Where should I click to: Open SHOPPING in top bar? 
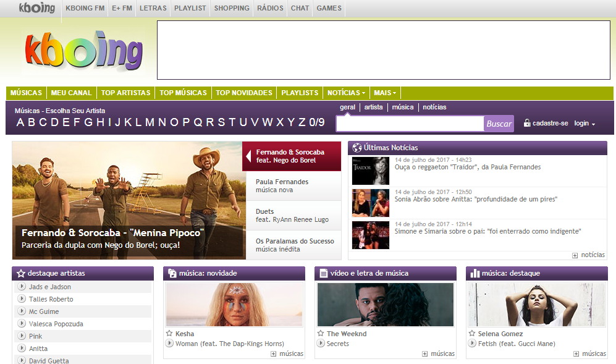coord(232,8)
